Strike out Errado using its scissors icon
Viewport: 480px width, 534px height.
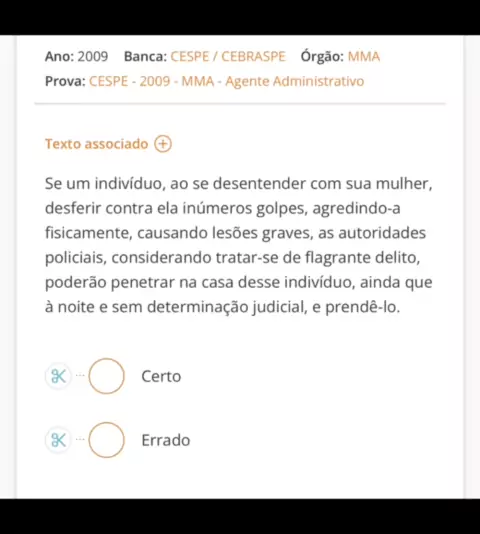[x=59, y=440]
